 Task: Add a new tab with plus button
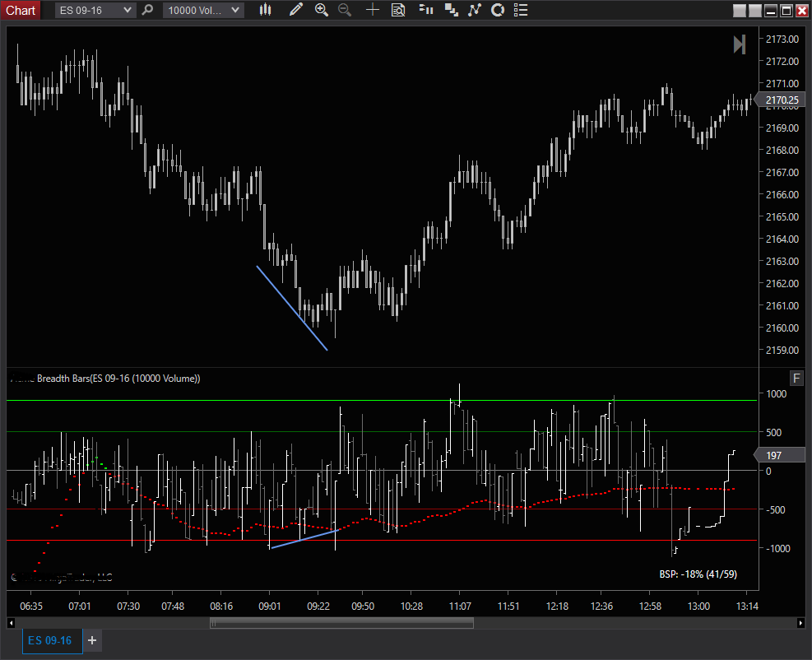(x=92, y=640)
